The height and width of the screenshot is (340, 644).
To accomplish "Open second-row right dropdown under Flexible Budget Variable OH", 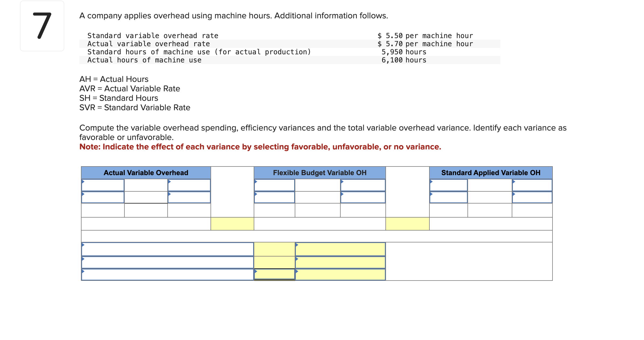I will (x=363, y=197).
